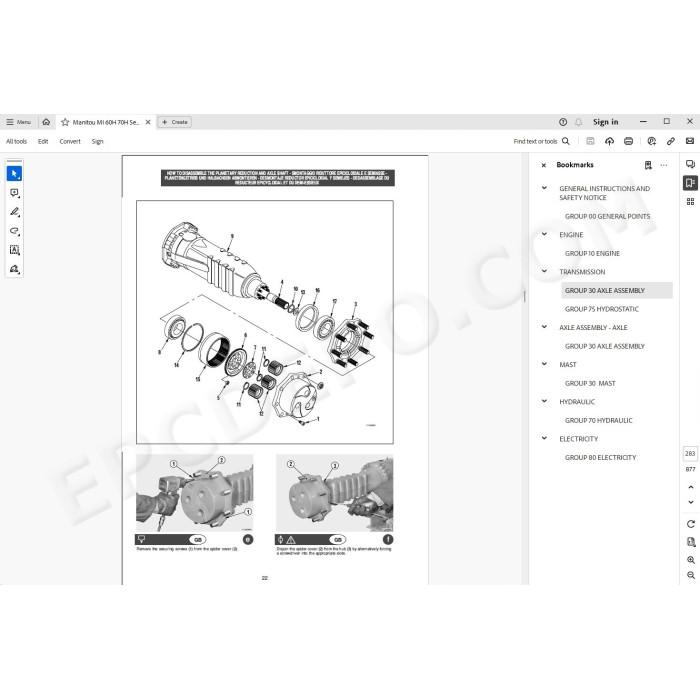Screen dimensions: 700x700
Task: Select the add comment tool
Action: coord(14,193)
